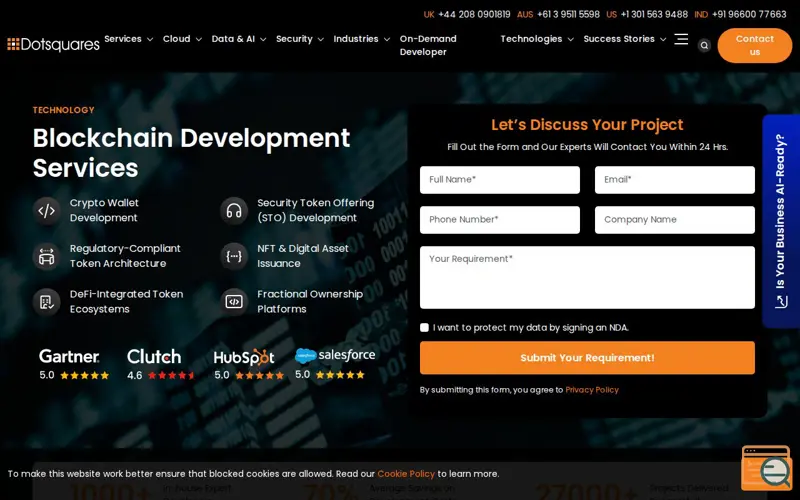The image size is (800, 500).
Task: Click the Security Token Offering headphones icon
Action: tap(234, 210)
